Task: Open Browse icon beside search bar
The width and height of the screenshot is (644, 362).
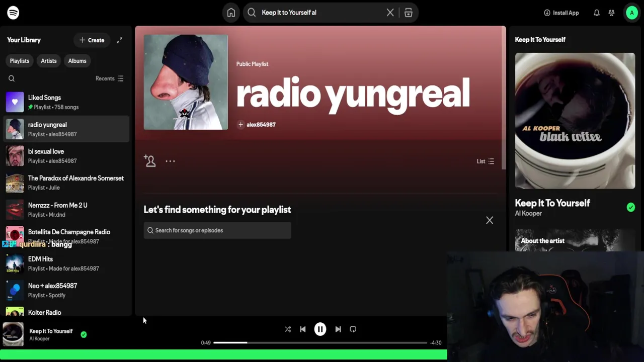Action: 409,13
